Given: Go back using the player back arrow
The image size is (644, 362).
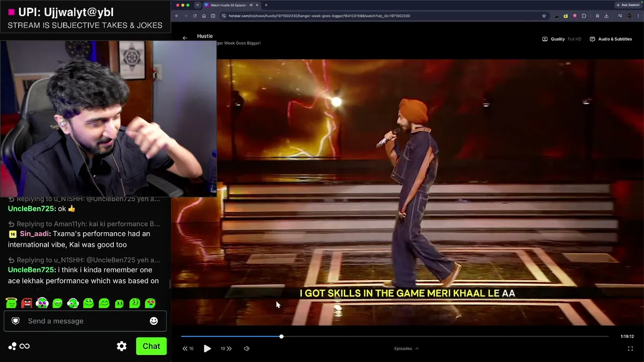Looking at the screenshot, I should click(x=185, y=38).
